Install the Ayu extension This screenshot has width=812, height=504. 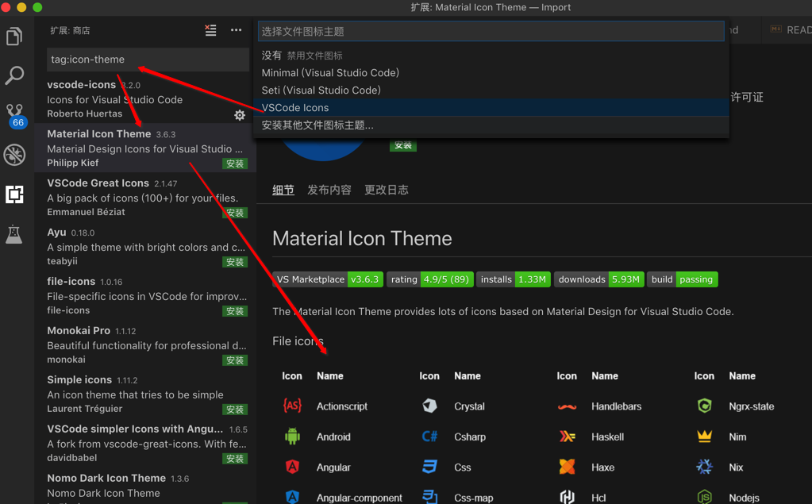[235, 262]
